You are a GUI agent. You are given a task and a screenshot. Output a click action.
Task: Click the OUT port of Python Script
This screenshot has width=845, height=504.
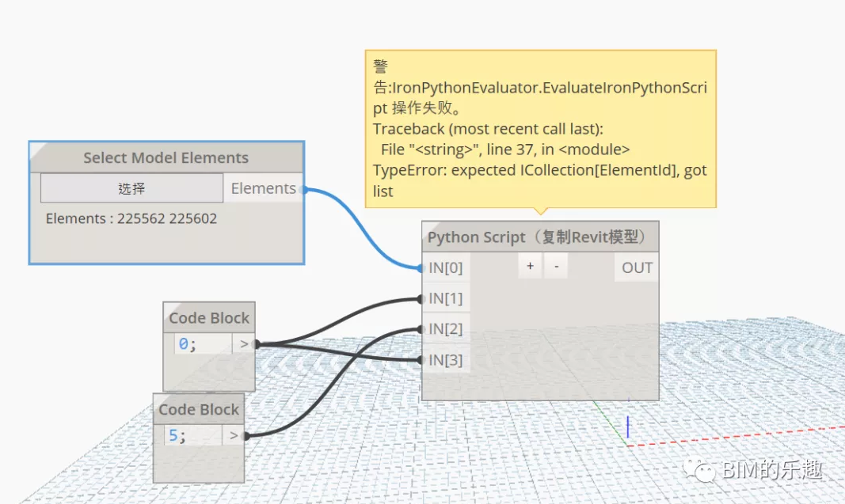(x=637, y=267)
